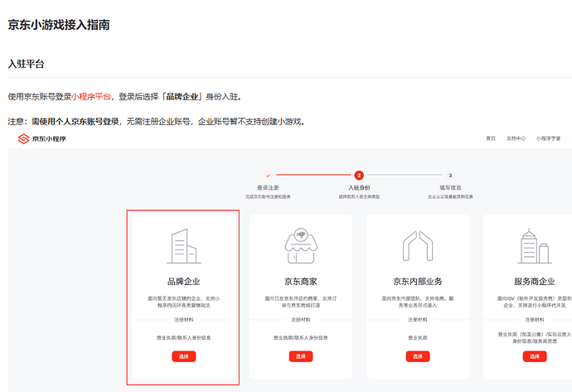Click the completed 登录注册 step checkmark
This screenshot has width=572, height=392.
point(268,176)
